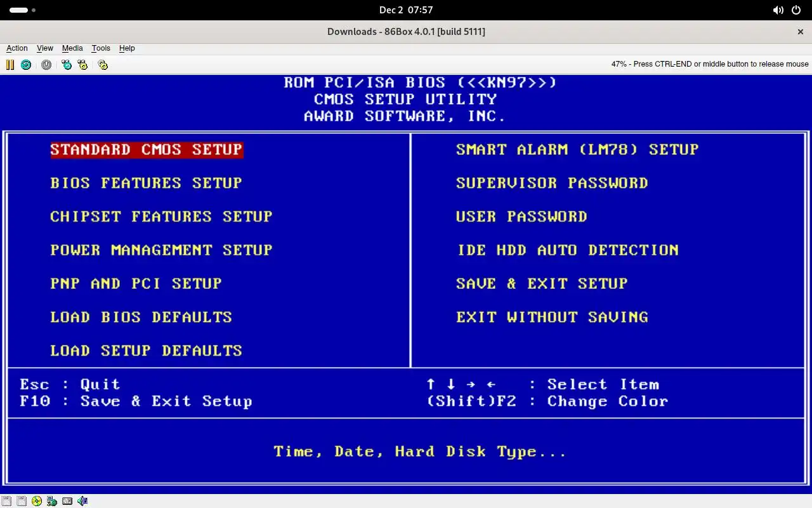The height and width of the screenshot is (508, 812).
Task: Click the 'ROM PCI/ISA BIOS (<<KN97>>)' heading
Action: click(420, 83)
